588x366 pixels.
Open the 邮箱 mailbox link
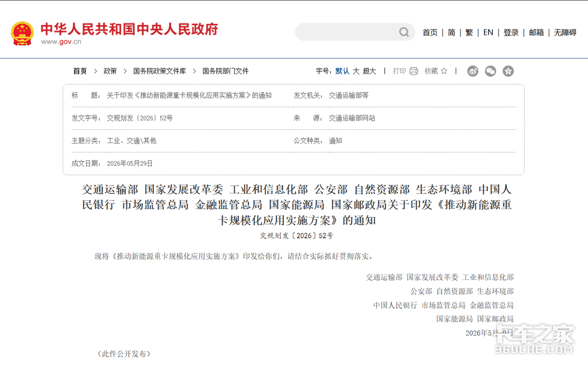537,32
